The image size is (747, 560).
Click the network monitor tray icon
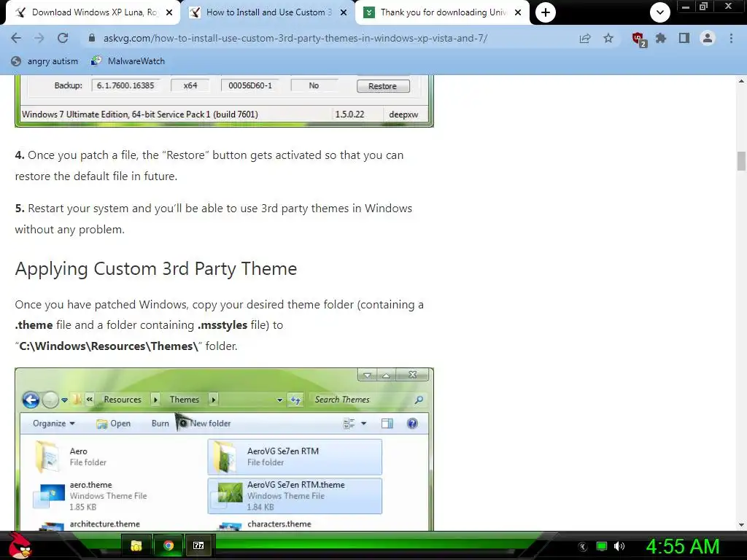click(602, 546)
